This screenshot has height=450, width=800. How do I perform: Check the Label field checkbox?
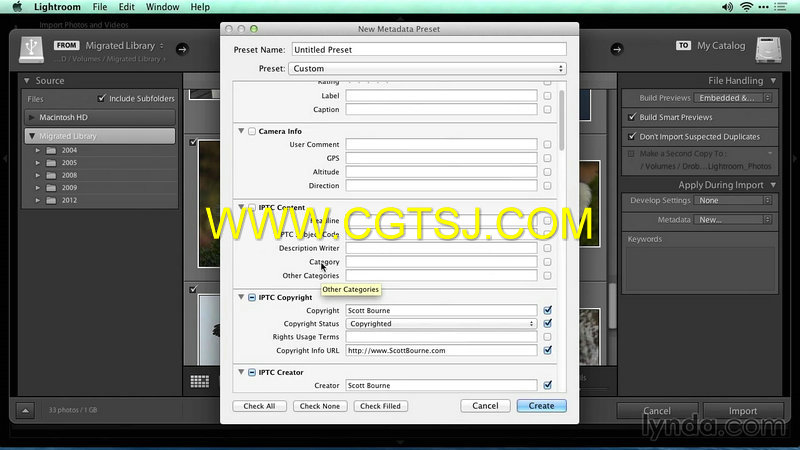tap(547, 95)
